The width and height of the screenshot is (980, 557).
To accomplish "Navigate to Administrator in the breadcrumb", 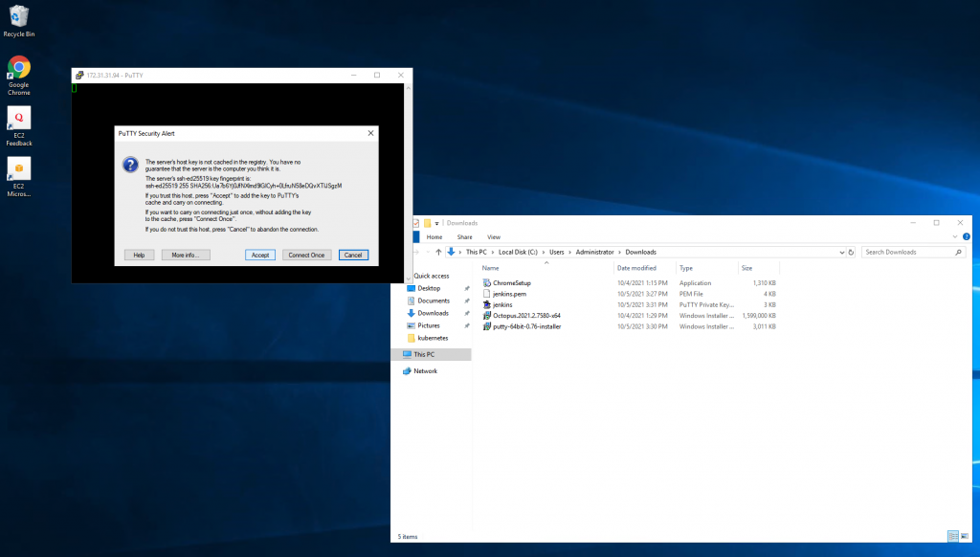I will coord(594,252).
